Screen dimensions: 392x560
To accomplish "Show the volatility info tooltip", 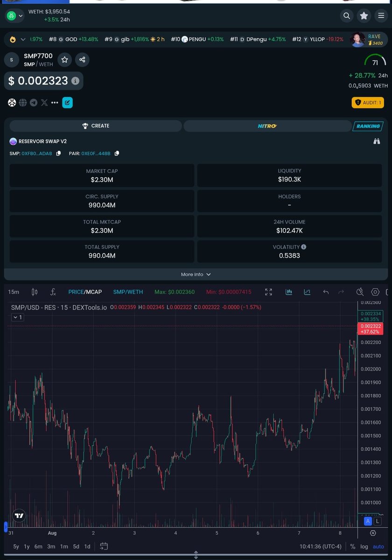I will [x=304, y=247].
